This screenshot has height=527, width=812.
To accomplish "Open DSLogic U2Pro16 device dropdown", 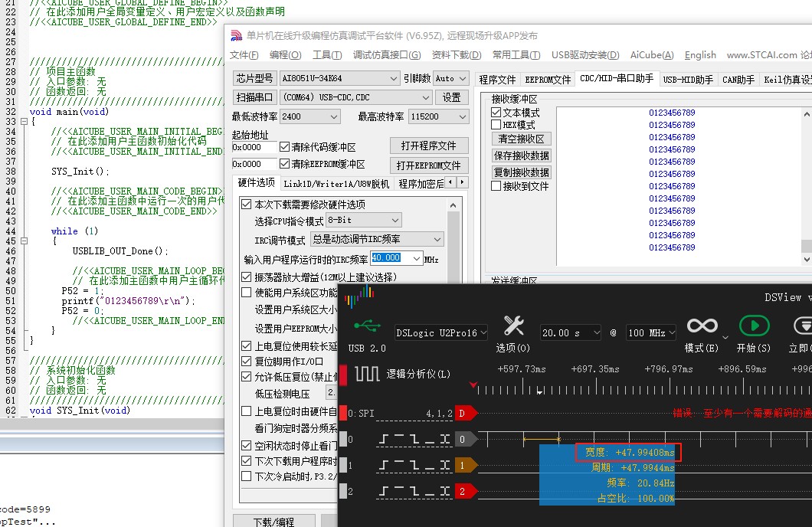I will 440,333.
